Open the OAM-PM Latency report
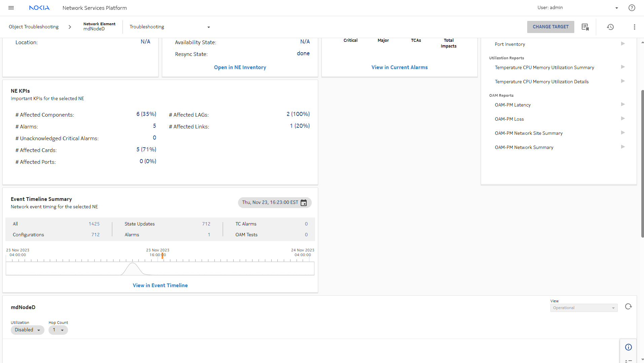644x363 pixels. pos(512,105)
